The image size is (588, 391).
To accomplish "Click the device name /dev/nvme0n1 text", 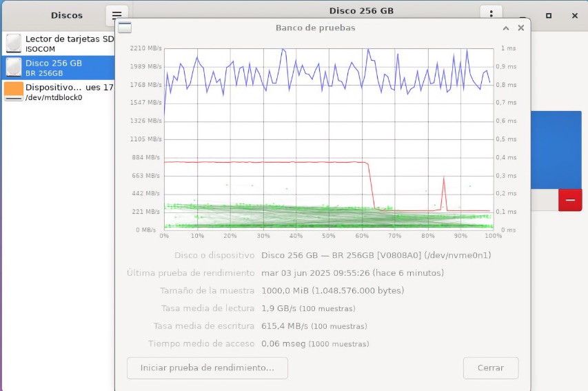I will [x=458, y=255].
